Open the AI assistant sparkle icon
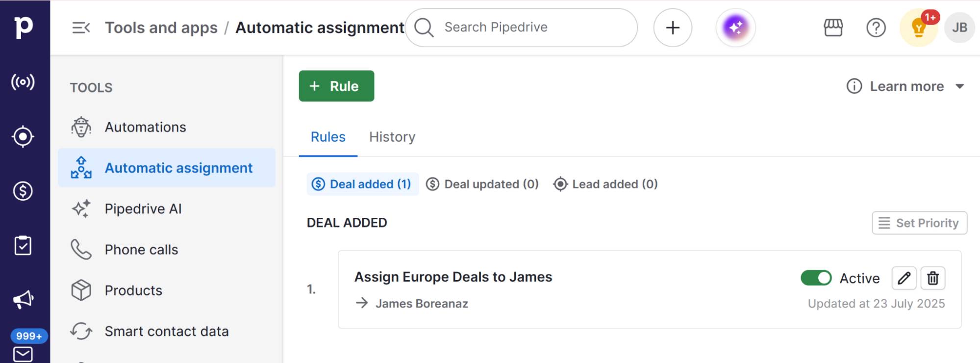This screenshot has height=363, width=980. point(735,27)
